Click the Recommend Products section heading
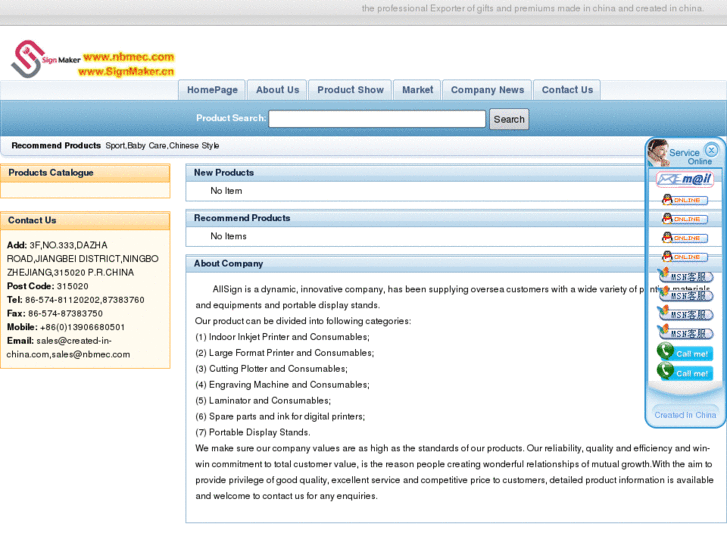The height and width of the screenshot is (545, 727). tap(242, 218)
